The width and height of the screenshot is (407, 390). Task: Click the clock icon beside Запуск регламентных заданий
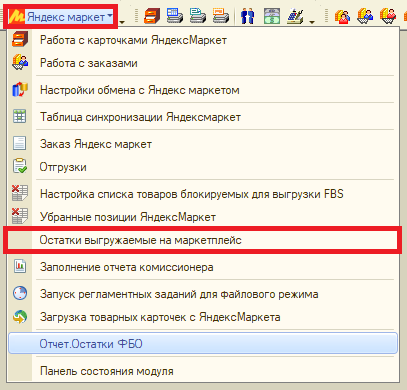click(x=20, y=293)
